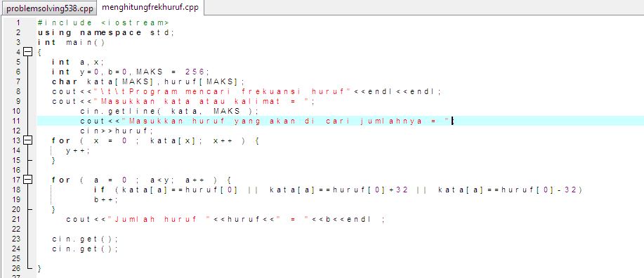This screenshot has height=278, width=644.
Task: Click first 'cin.get();' on line 23
Action: click(x=85, y=239)
